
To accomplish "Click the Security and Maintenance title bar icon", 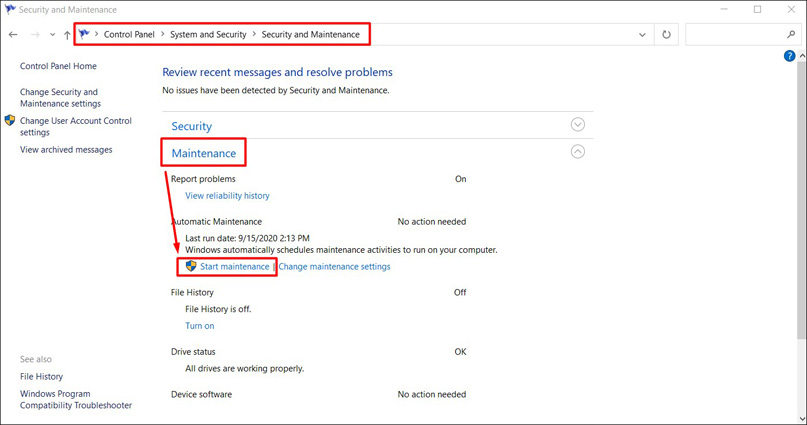I will point(10,9).
